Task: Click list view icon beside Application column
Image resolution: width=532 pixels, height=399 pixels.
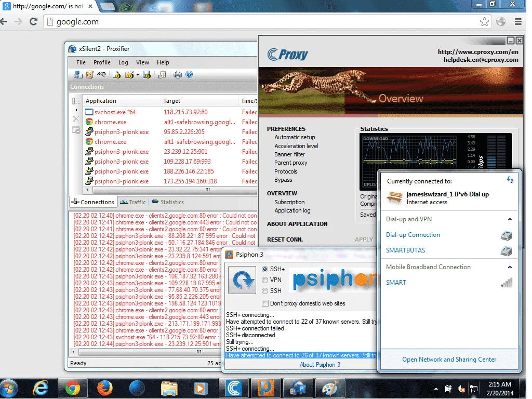Action: [76, 101]
